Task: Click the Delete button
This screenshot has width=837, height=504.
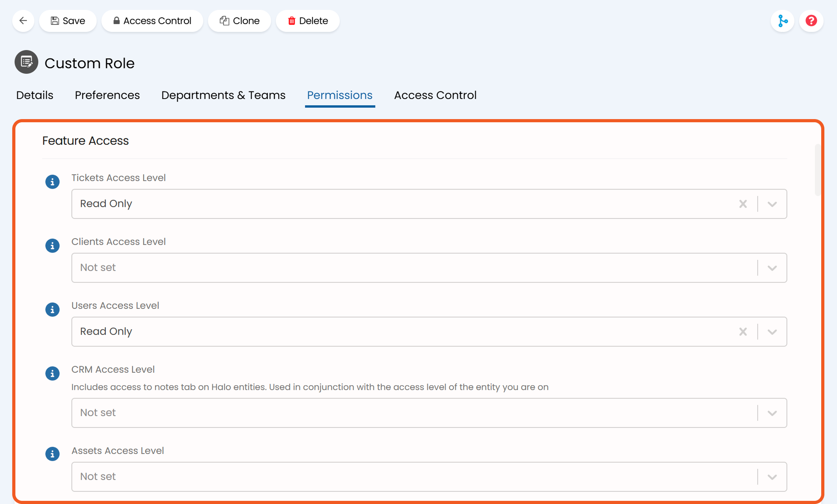Action: coord(308,21)
